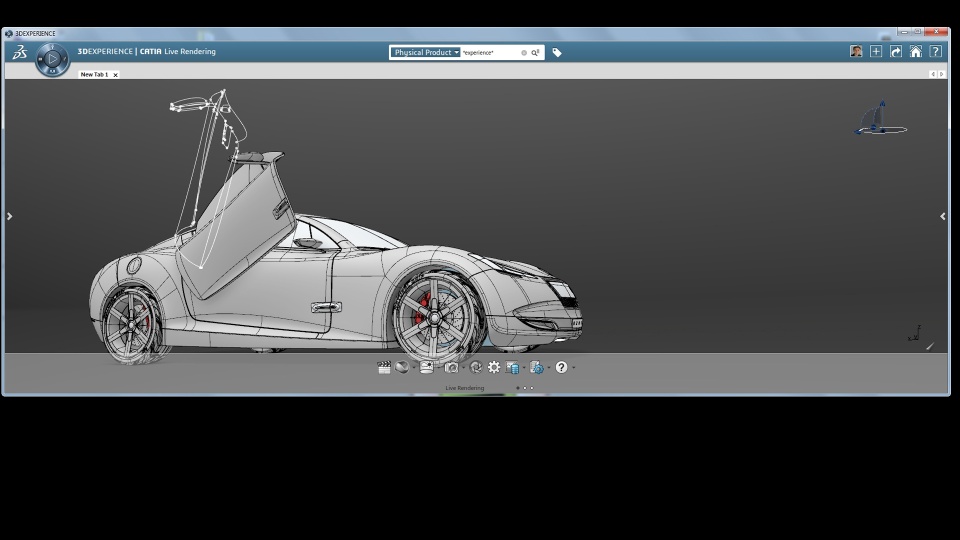960x540 pixels.
Task: Click the 3DS logo icon
Action: (20, 53)
